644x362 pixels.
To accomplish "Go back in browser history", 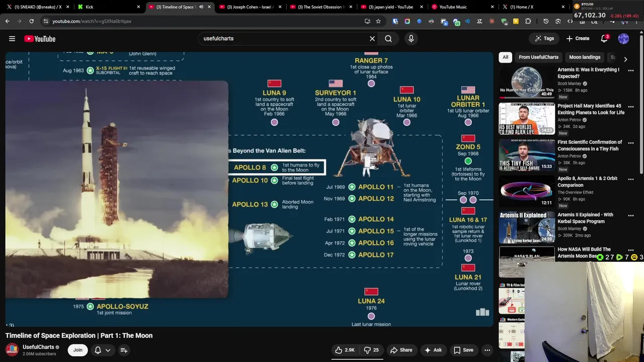I will [7, 21].
